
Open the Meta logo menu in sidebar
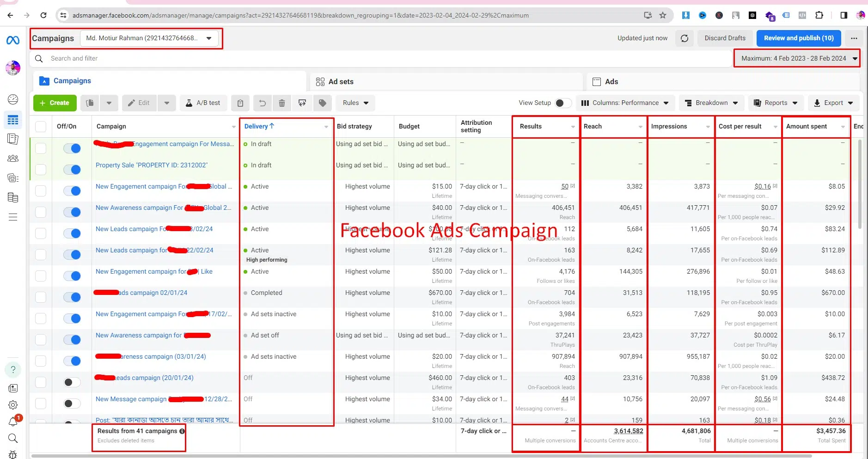click(13, 41)
